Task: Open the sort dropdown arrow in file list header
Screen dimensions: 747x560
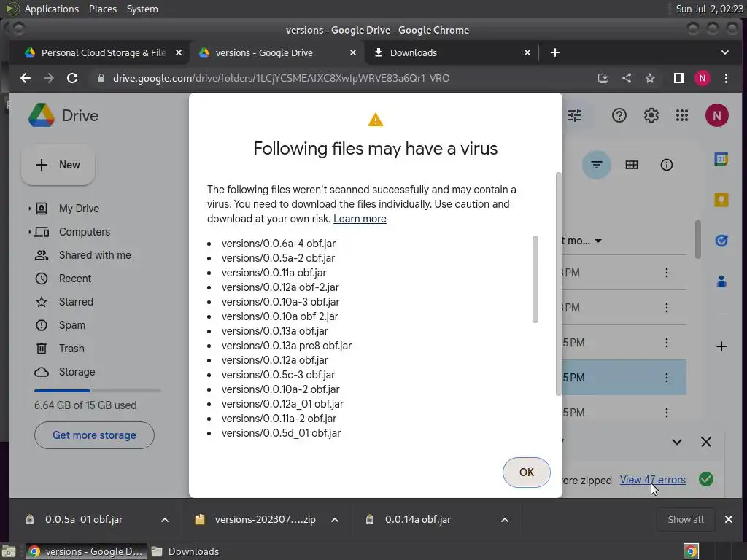Action: coord(598,241)
